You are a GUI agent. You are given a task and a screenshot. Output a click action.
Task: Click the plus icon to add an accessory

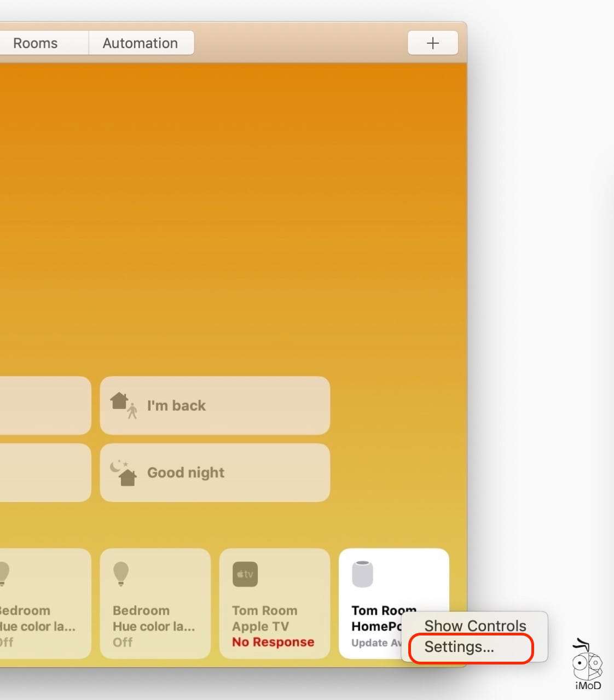pos(432,43)
